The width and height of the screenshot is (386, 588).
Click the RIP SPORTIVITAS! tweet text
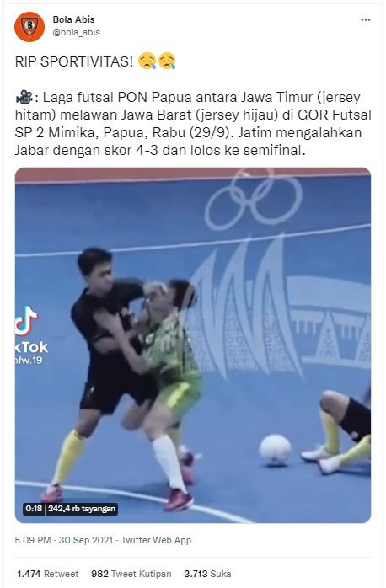pyautogui.click(x=74, y=61)
